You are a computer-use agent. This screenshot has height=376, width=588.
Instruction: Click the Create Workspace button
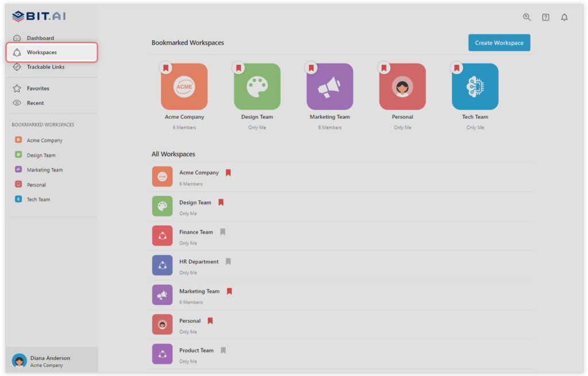point(499,42)
